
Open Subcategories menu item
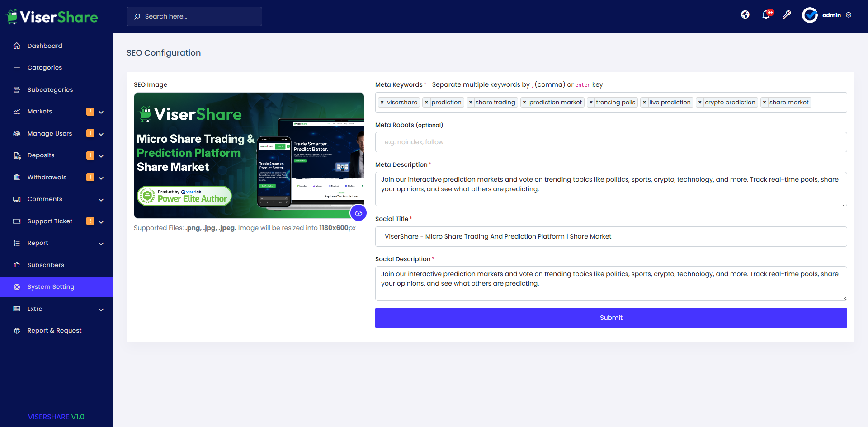[57, 89]
